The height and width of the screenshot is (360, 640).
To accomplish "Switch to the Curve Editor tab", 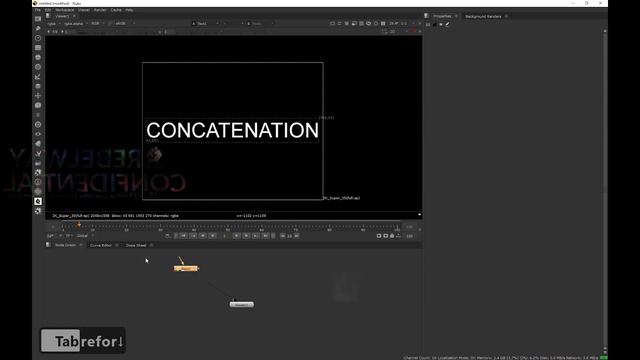I will pos(101,245).
